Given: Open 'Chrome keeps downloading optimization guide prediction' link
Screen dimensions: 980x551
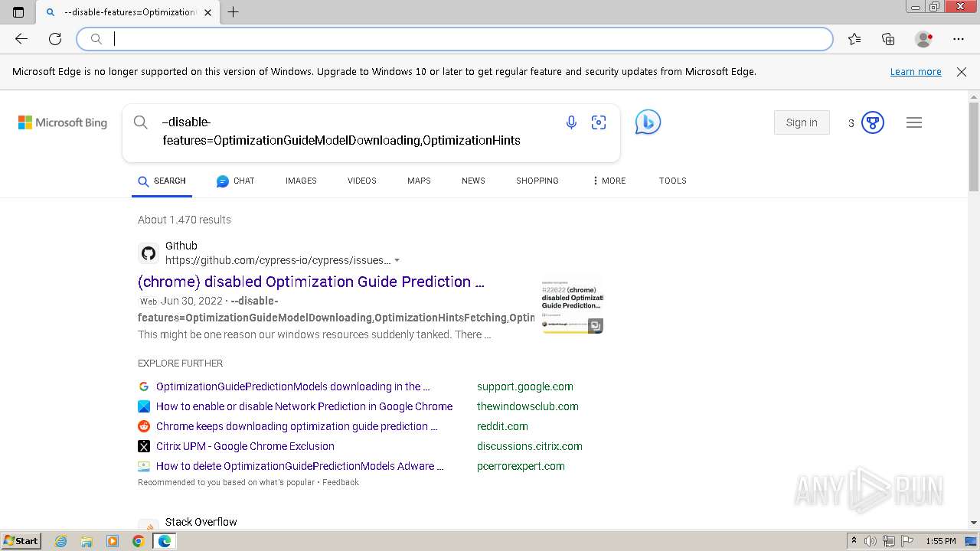Looking at the screenshot, I should point(296,426).
